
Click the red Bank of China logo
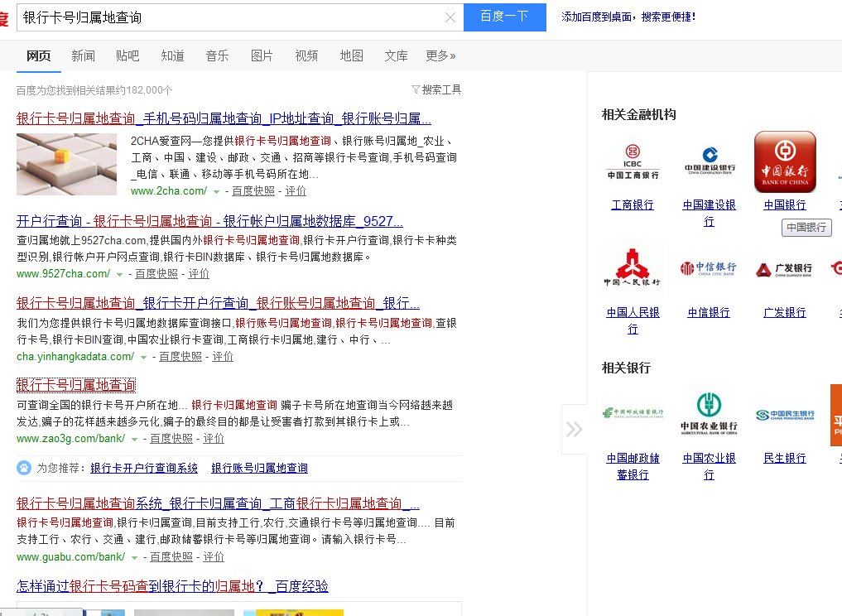click(785, 161)
